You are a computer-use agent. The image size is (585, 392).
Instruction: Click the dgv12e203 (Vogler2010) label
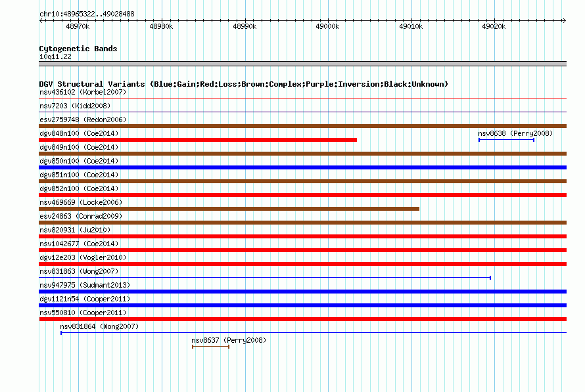coord(83,257)
